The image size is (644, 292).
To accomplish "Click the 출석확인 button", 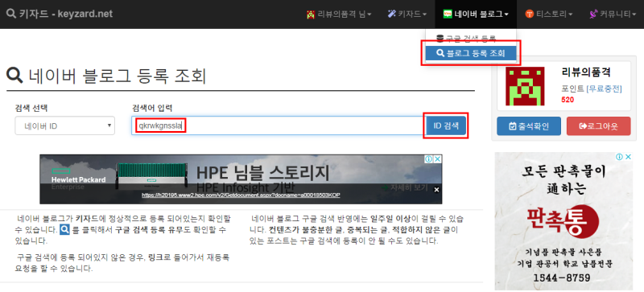I will pos(529,126).
